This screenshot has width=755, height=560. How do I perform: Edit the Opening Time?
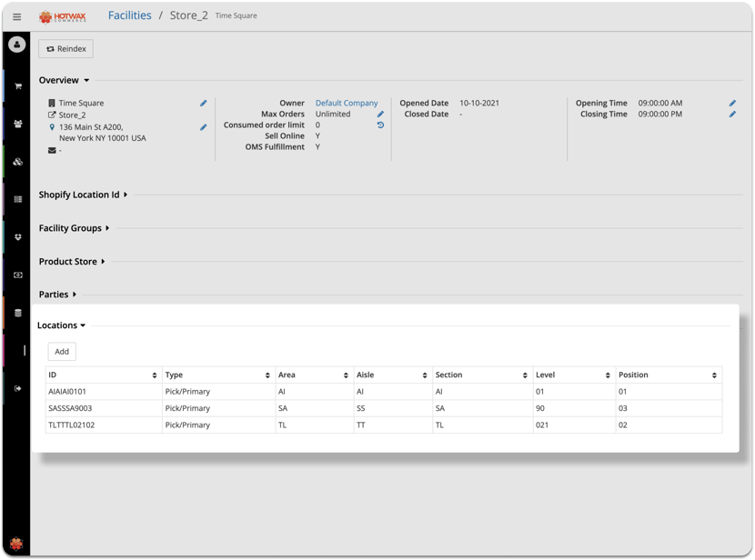point(732,103)
